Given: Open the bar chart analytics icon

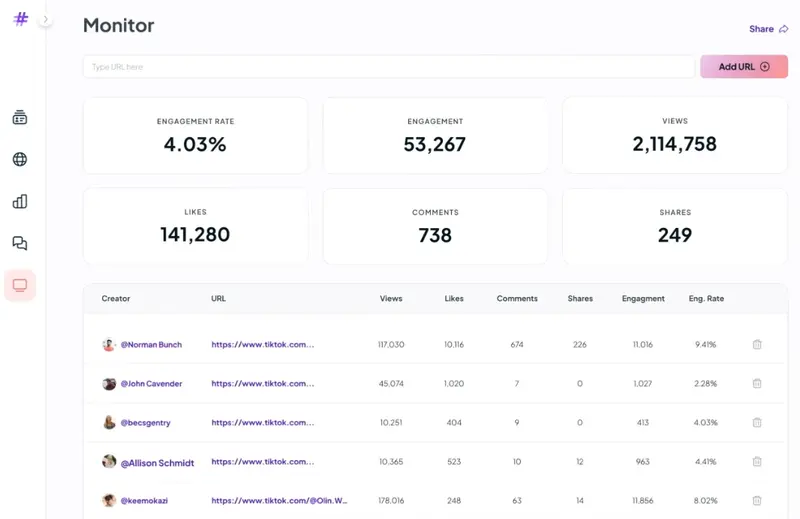Looking at the screenshot, I should click(20, 202).
